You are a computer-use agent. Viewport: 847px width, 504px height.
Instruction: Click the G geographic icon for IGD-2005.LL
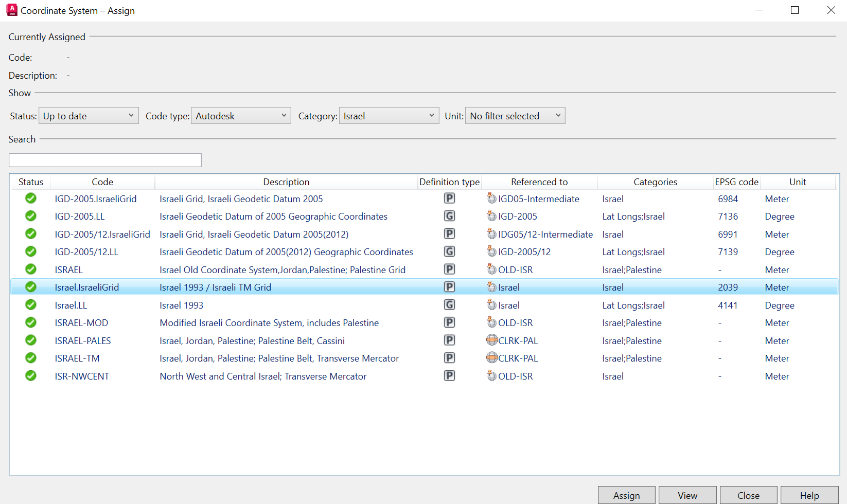(x=449, y=216)
